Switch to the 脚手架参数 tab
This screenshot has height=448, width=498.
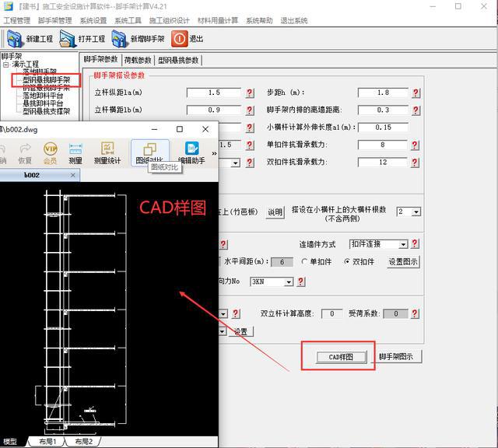click(x=100, y=59)
